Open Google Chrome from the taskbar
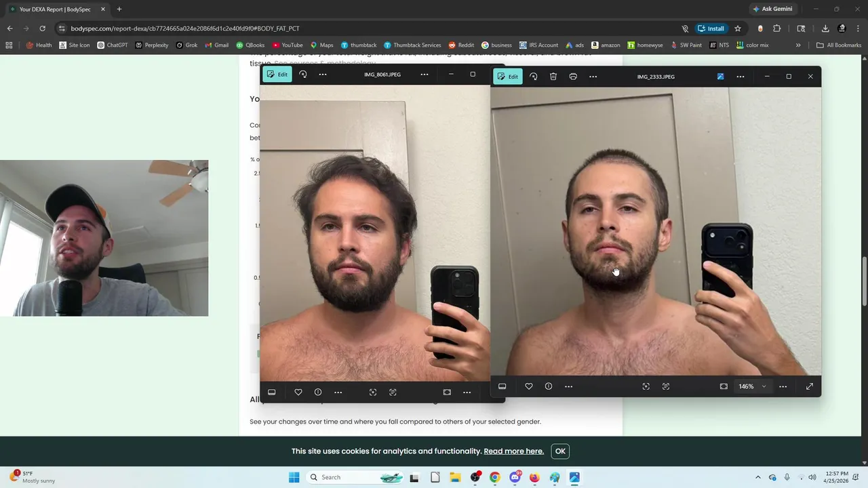 pyautogui.click(x=494, y=477)
